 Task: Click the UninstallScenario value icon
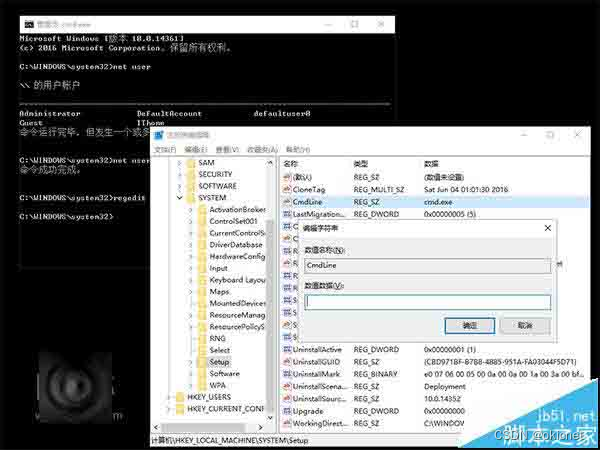click(x=287, y=386)
